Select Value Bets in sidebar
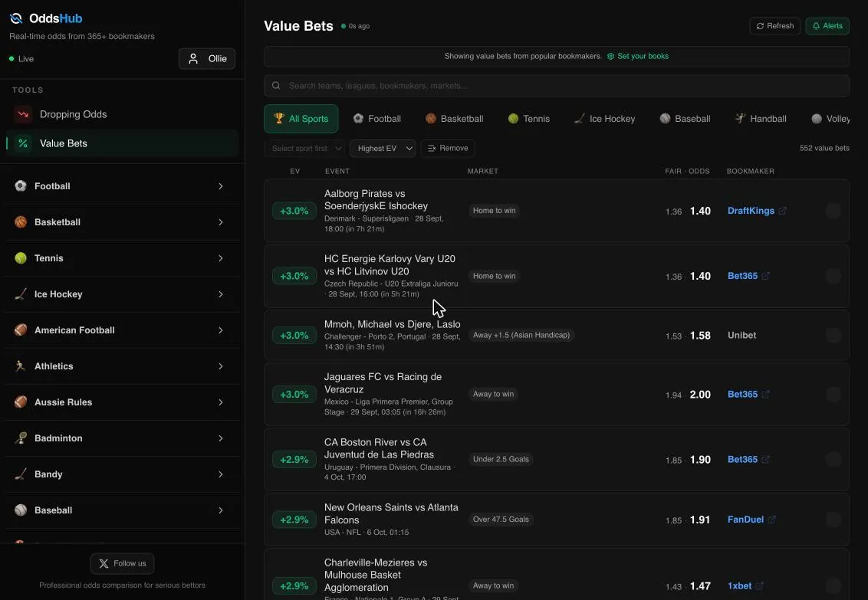 pos(122,143)
